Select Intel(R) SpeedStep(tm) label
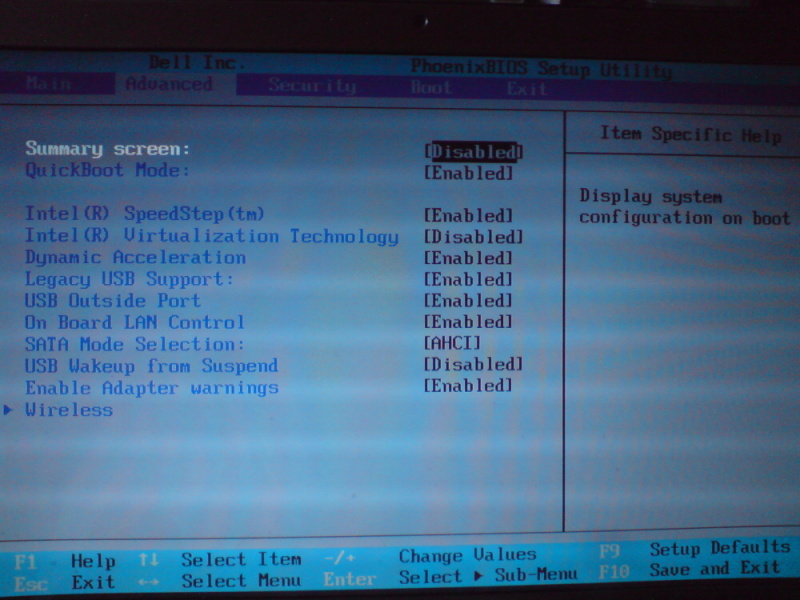The width and height of the screenshot is (800, 600). click(145, 214)
